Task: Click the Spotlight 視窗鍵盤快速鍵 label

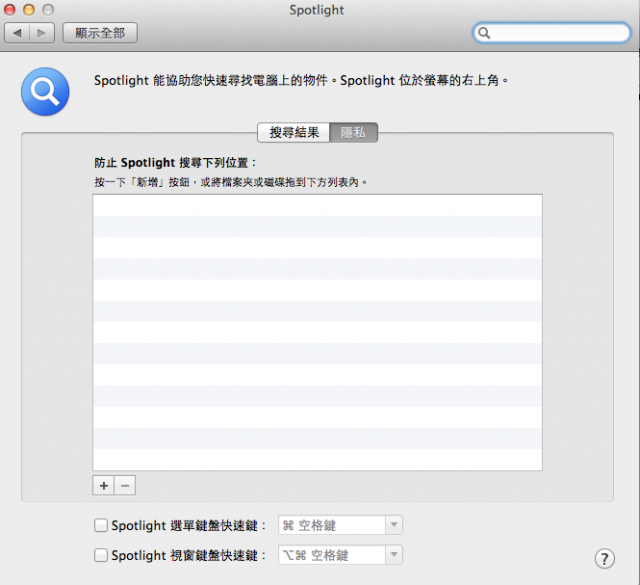Action: 188,555
